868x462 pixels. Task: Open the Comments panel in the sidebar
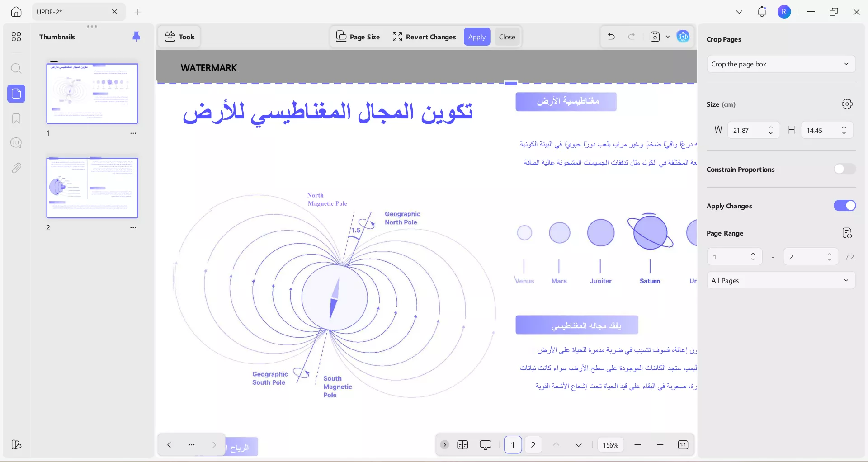pos(16,143)
